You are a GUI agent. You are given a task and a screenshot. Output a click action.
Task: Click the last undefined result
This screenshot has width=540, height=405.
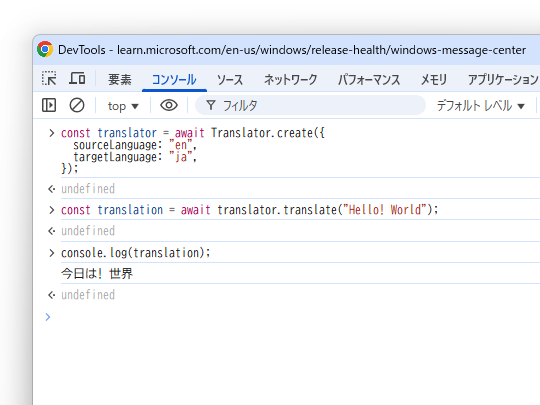[x=88, y=295]
